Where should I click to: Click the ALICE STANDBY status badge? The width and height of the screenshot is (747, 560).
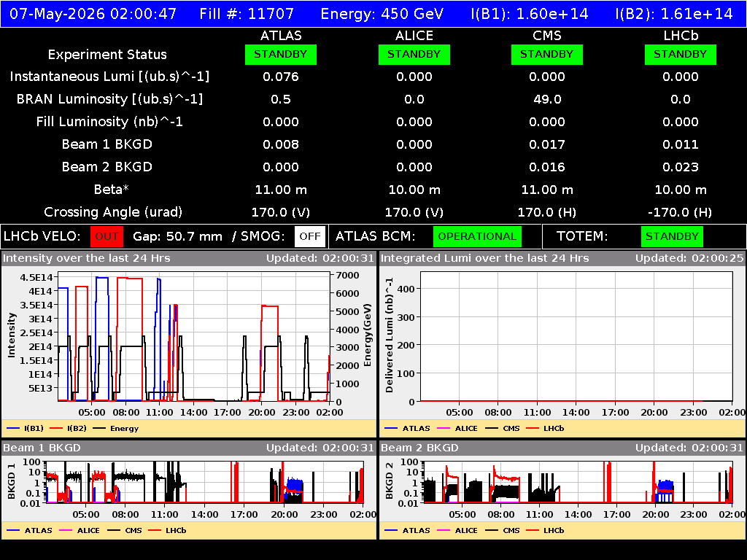pyautogui.click(x=414, y=54)
